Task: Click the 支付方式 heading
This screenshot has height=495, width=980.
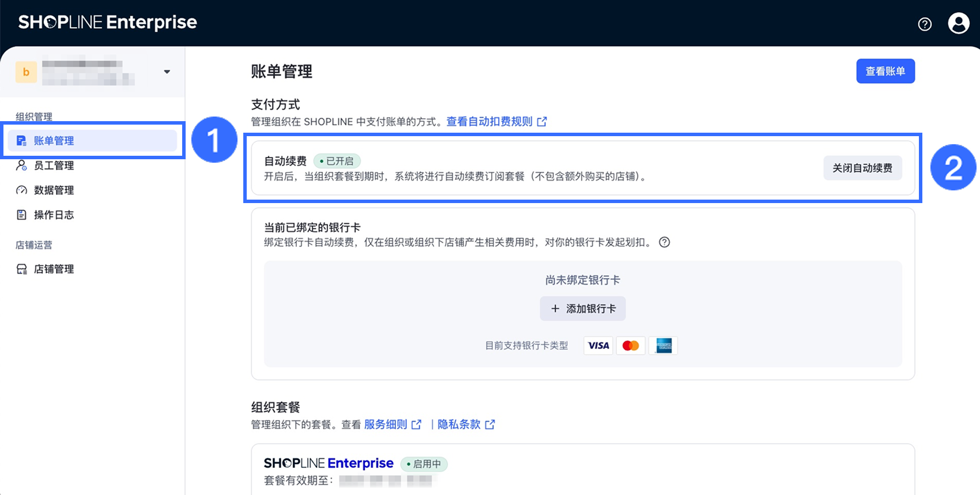Action: [276, 104]
